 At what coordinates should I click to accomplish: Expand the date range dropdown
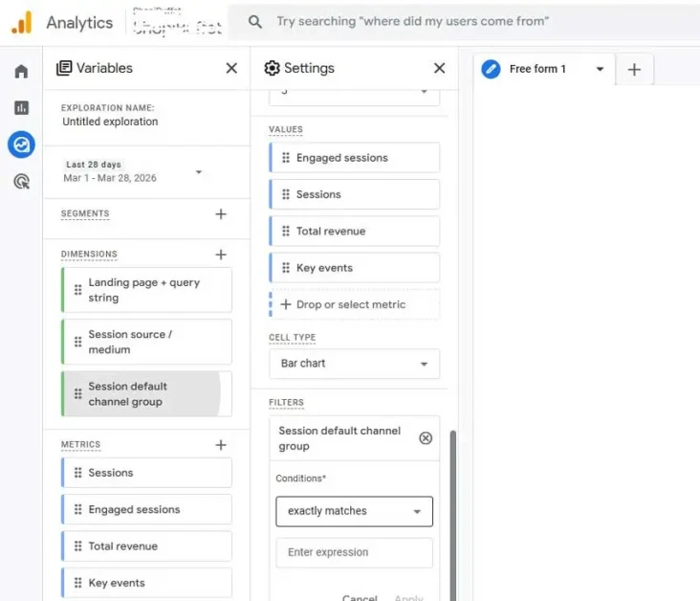[199, 172]
